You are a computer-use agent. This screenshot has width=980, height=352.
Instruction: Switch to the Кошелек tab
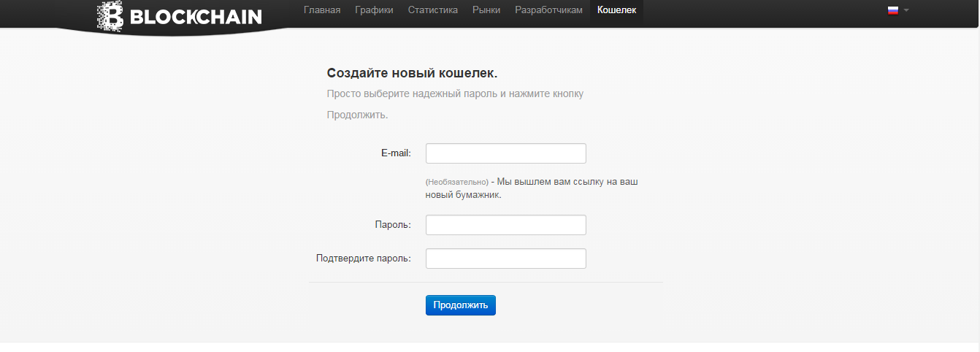(x=616, y=10)
